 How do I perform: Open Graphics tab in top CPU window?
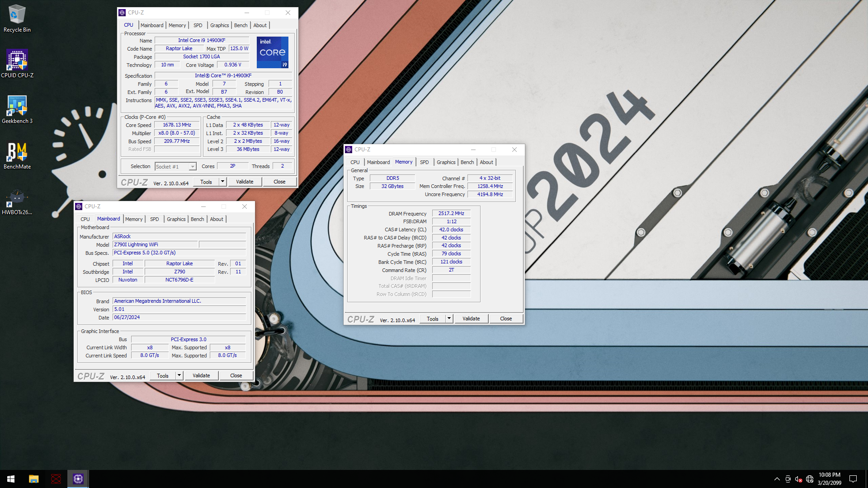point(219,25)
